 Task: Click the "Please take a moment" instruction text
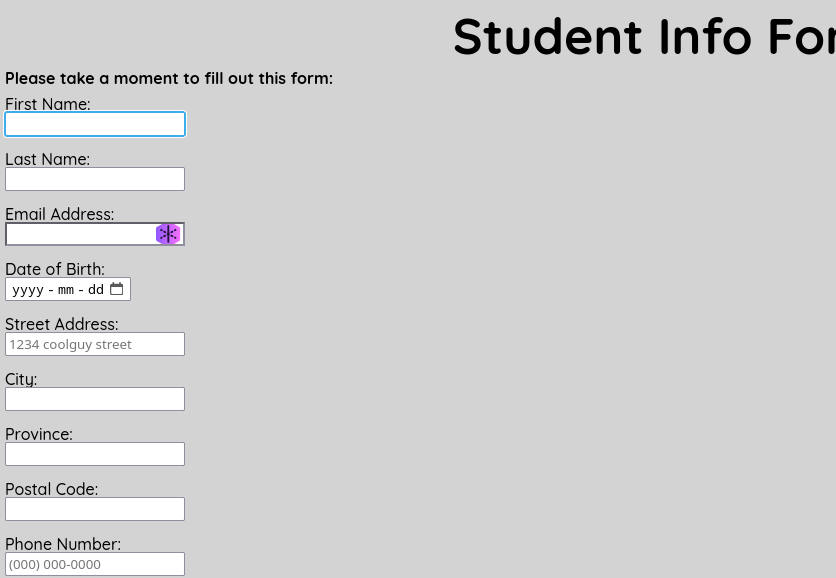tap(169, 78)
